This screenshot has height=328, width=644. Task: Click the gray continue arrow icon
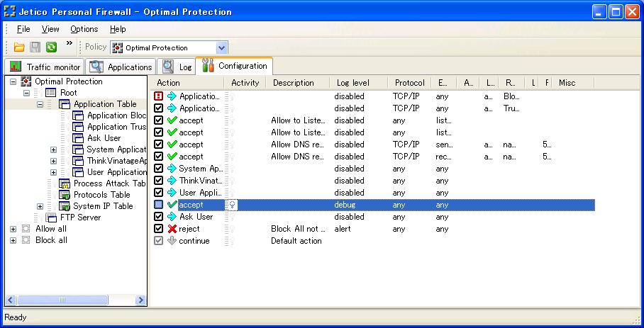[x=172, y=241]
